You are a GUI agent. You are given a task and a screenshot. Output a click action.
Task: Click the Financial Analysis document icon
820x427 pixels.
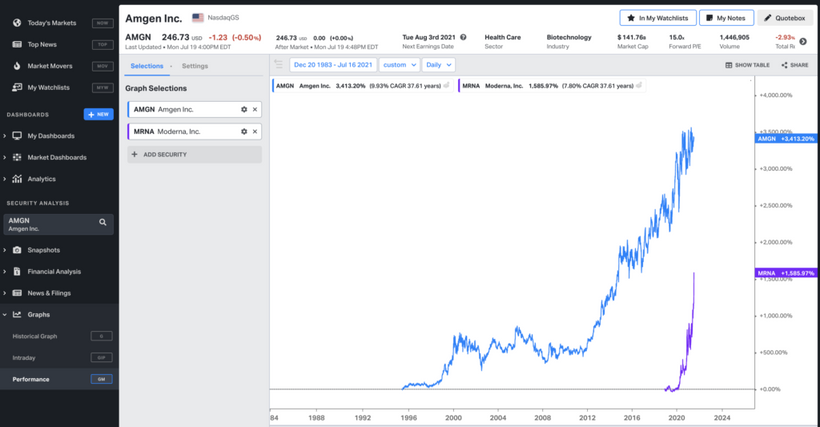pyautogui.click(x=17, y=272)
